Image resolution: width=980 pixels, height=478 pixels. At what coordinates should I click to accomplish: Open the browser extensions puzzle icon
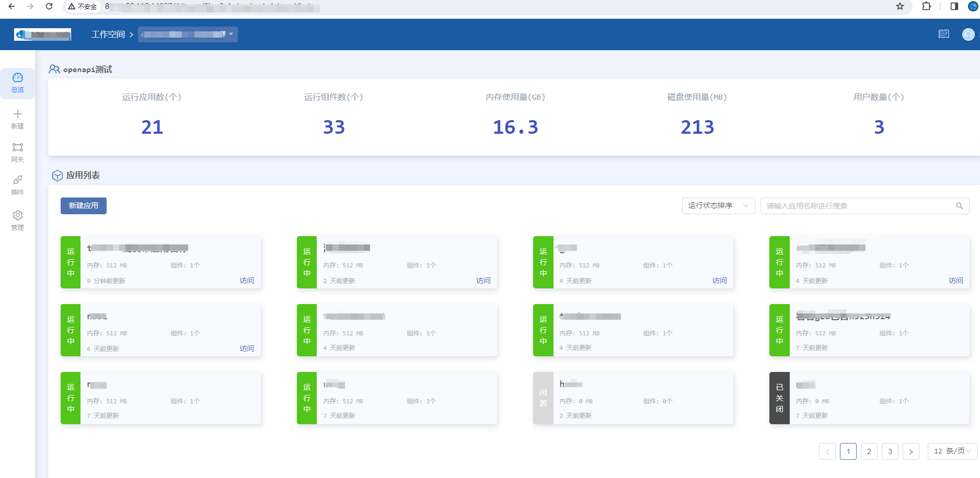pyautogui.click(x=926, y=6)
